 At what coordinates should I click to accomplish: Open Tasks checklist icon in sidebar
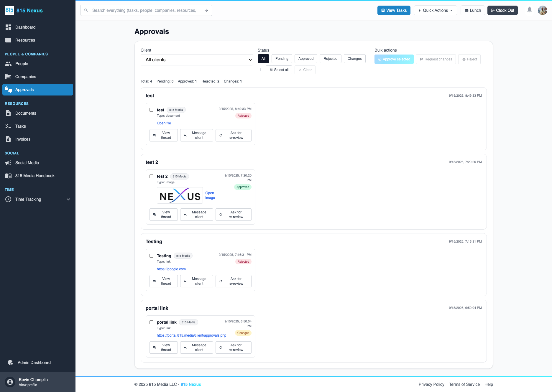click(8, 126)
